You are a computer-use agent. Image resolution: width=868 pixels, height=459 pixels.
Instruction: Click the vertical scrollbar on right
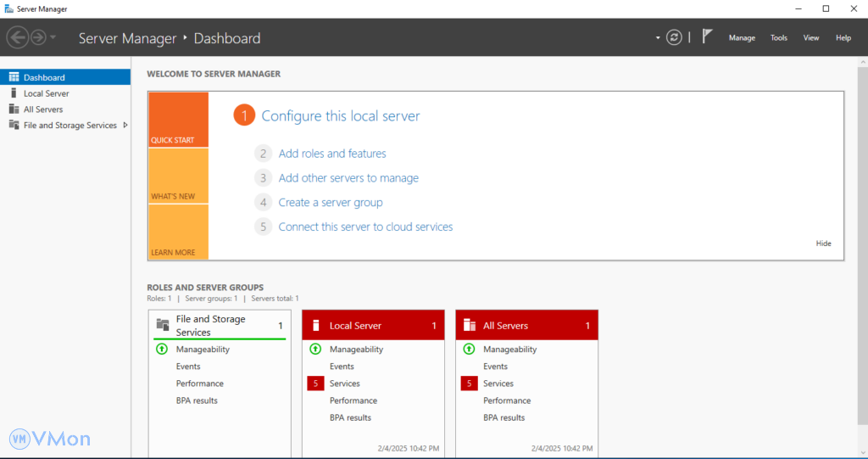[861, 255]
